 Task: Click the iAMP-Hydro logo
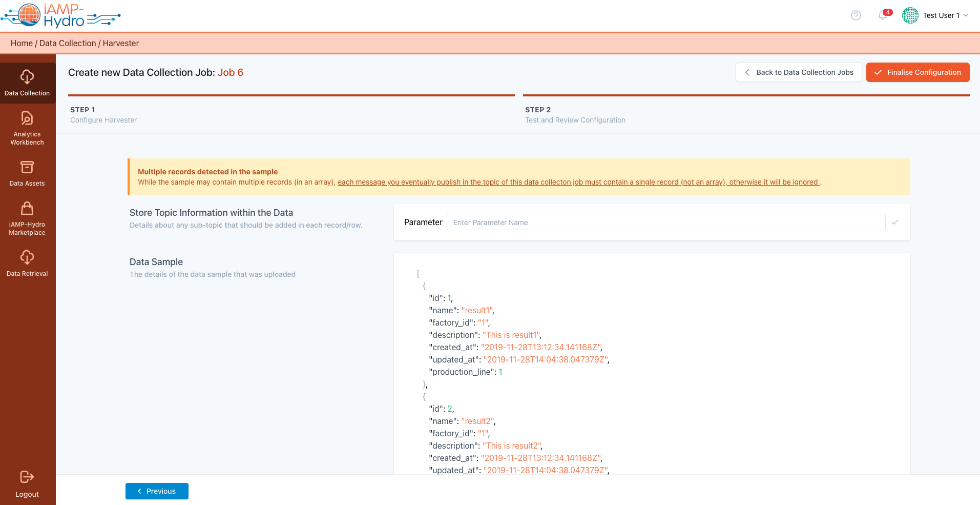pos(60,15)
